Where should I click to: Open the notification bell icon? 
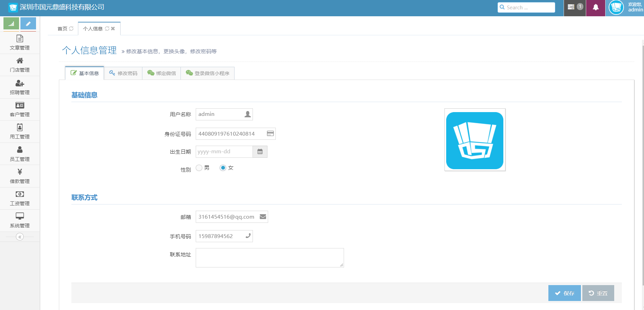click(596, 8)
